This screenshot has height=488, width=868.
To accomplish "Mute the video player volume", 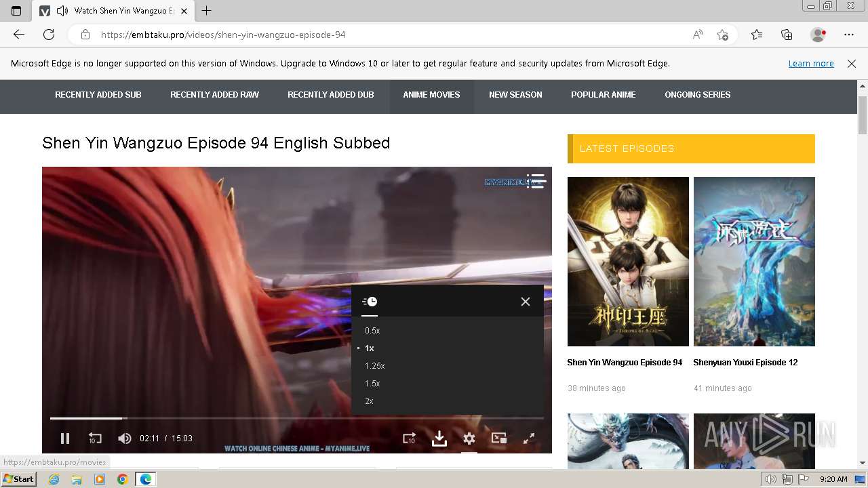I will point(125,439).
